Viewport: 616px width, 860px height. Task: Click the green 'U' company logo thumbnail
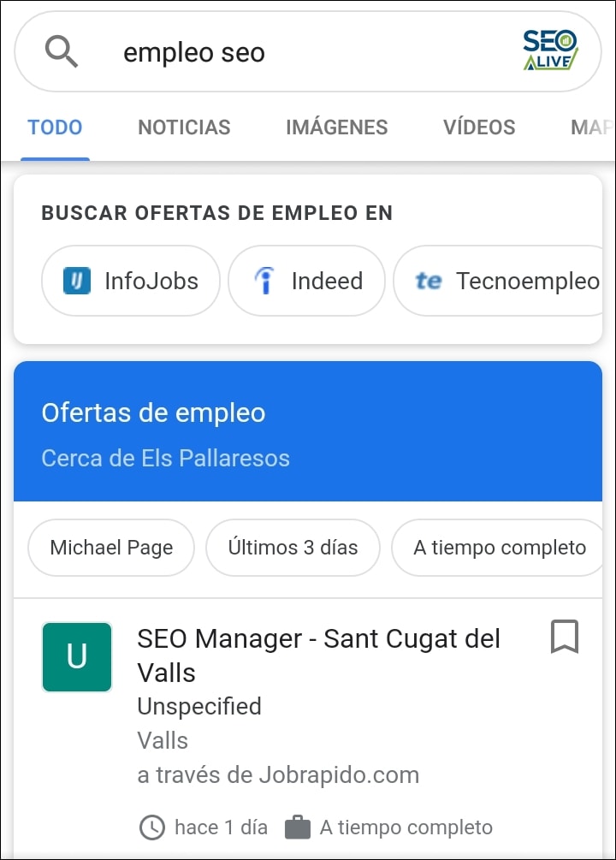(x=76, y=657)
